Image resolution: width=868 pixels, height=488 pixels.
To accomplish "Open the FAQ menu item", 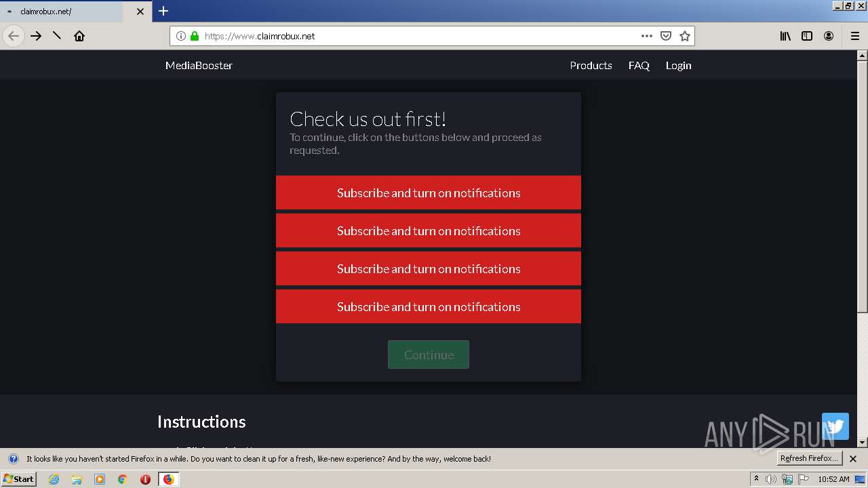I will click(x=639, y=66).
